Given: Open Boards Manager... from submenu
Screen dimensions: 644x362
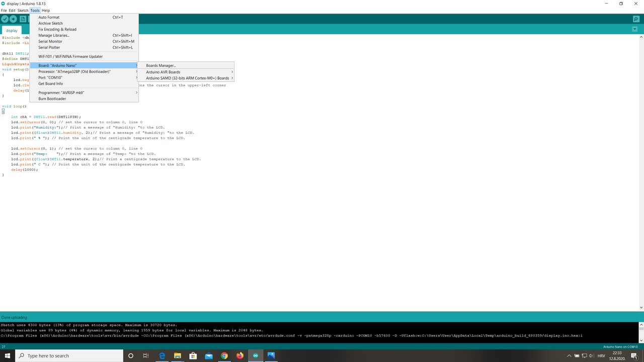Looking at the screenshot, I should tap(186, 65).
